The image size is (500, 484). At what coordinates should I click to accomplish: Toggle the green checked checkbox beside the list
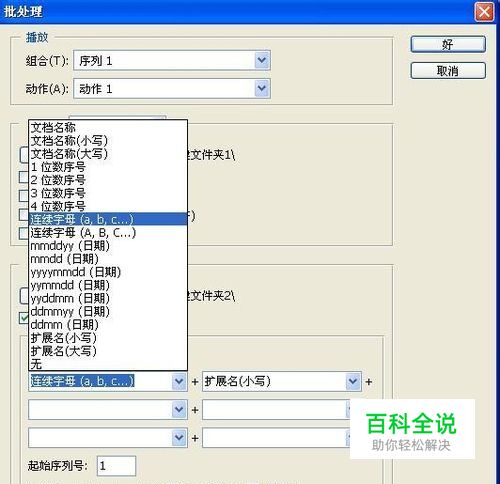[x=24, y=317]
